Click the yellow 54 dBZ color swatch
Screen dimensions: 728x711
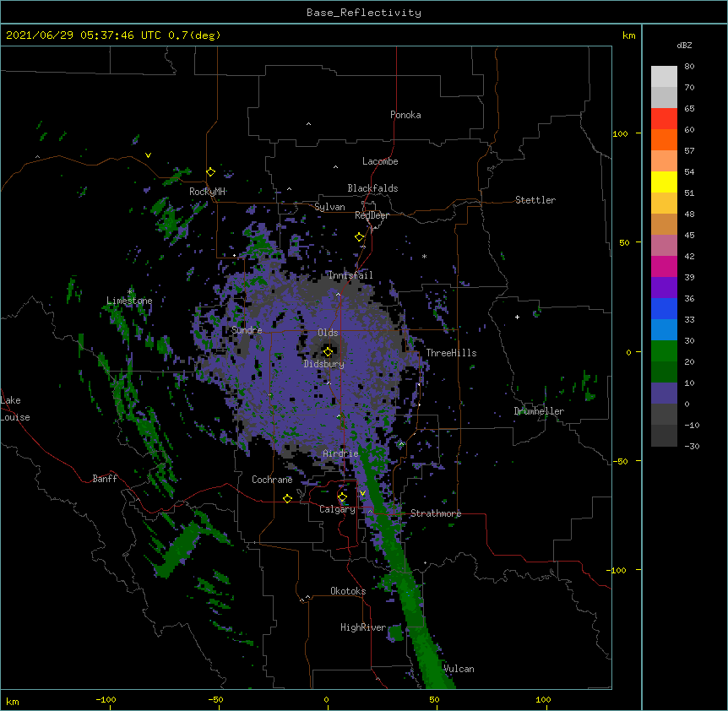pos(664,182)
